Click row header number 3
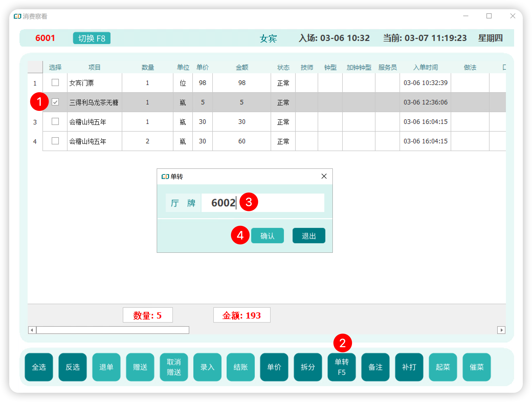 (35, 122)
